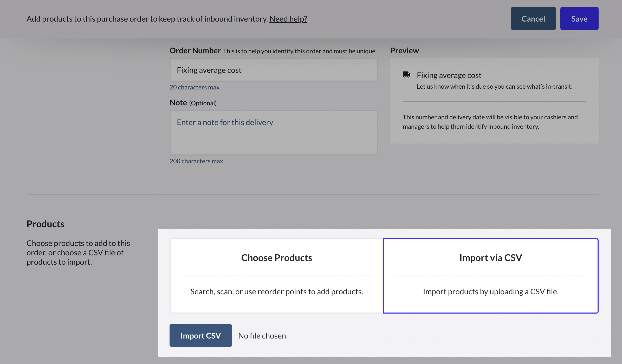Click the Save button

(579, 18)
